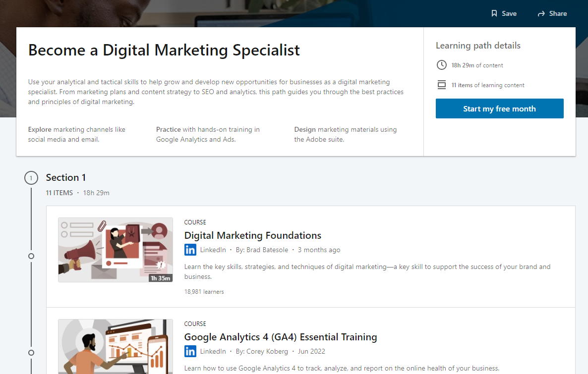Click the '18h 29m of content' text

(477, 65)
